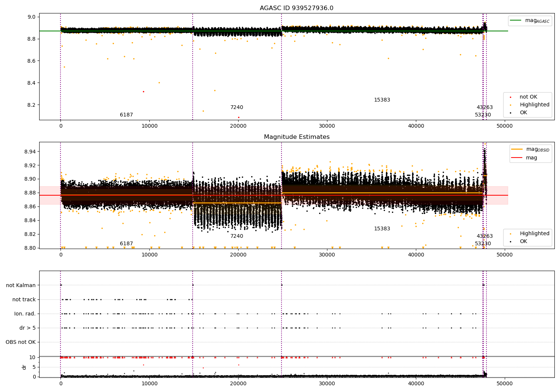Select the red 'mag' legend line sample
The height and width of the screenshot is (392, 560).
pyautogui.click(x=517, y=158)
